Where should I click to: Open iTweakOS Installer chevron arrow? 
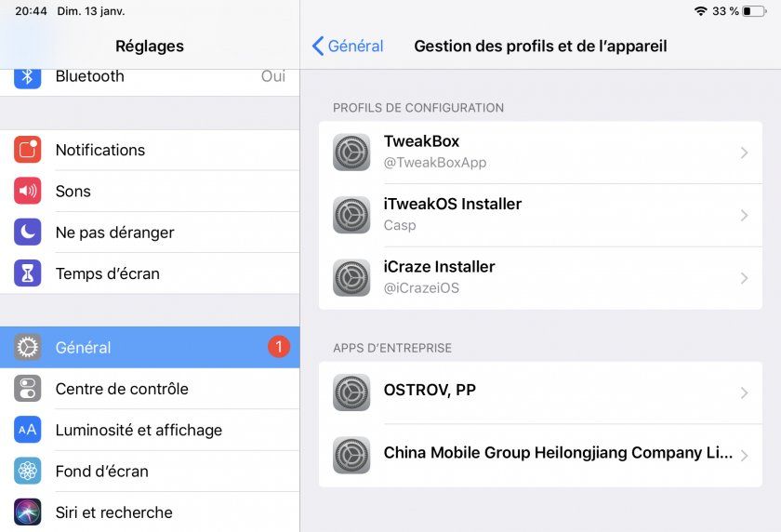pyautogui.click(x=744, y=215)
